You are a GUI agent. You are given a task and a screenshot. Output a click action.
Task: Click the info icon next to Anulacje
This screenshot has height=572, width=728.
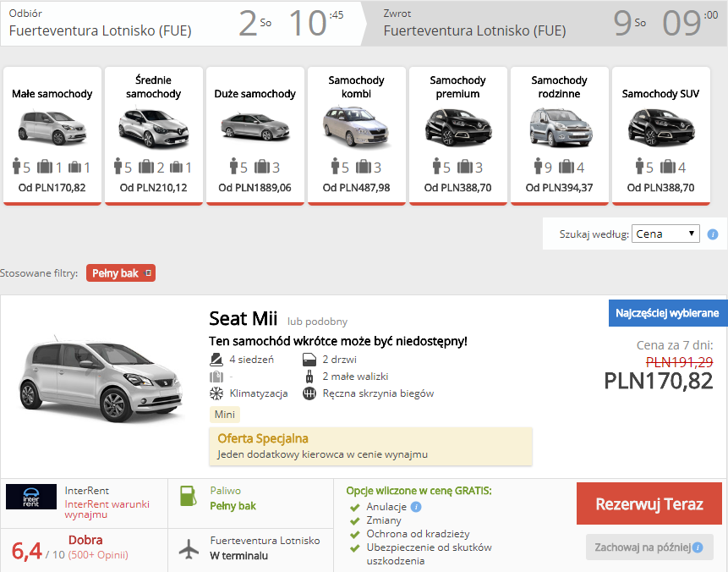[416, 507]
